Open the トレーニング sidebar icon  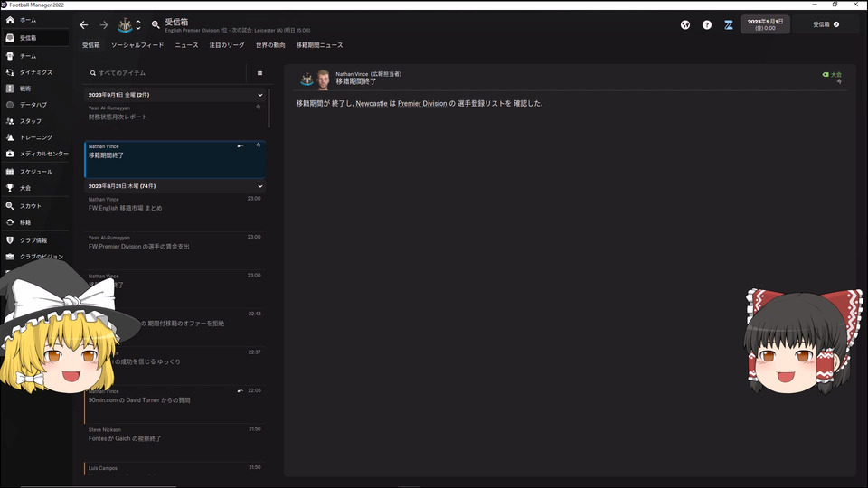(10, 137)
